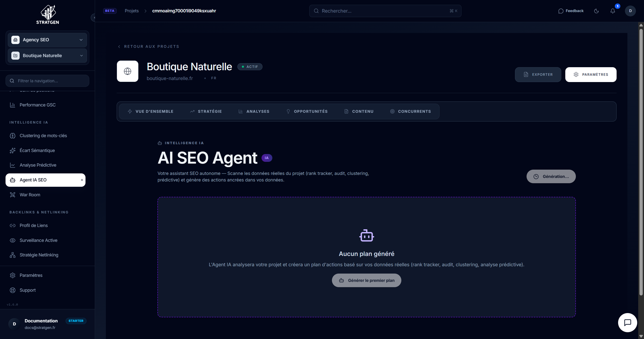This screenshot has height=339, width=644.
Task: Select the Clustering de mots-clés tool
Action: pyautogui.click(x=43, y=135)
